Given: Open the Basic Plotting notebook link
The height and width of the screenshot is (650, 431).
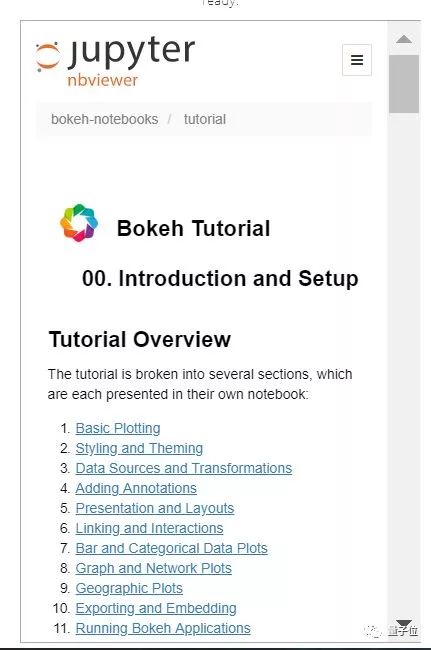Looking at the screenshot, I should tap(118, 428).
